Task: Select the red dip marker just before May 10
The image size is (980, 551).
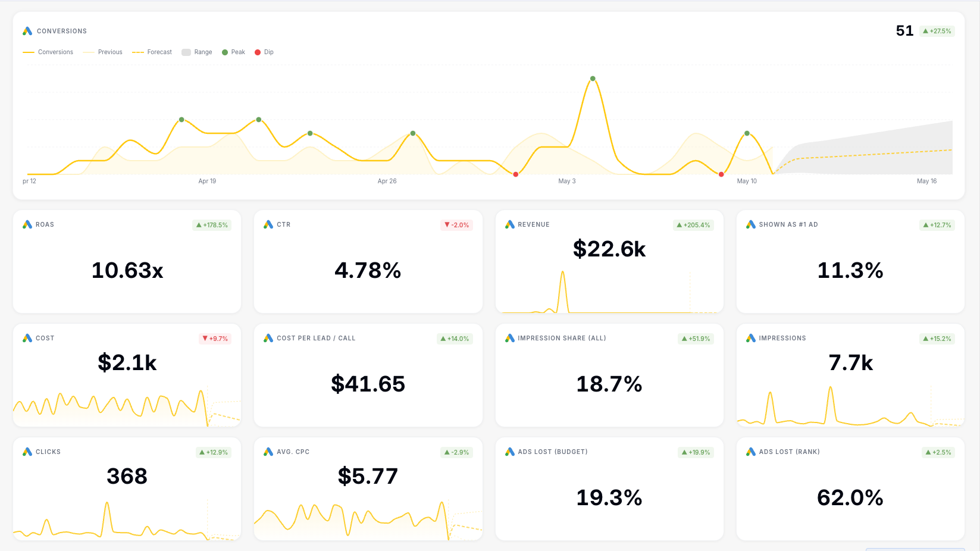Action: (x=721, y=174)
